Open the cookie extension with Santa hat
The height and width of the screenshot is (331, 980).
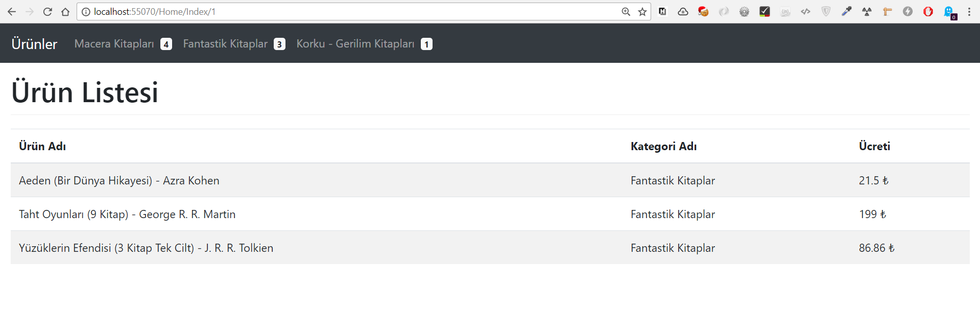pos(703,11)
